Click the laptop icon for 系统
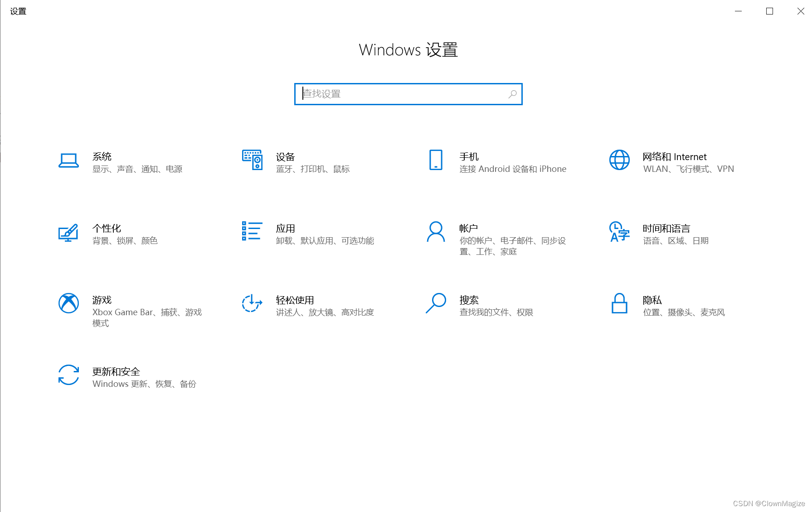The height and width of the screenshot is (512, 812). 68,161
